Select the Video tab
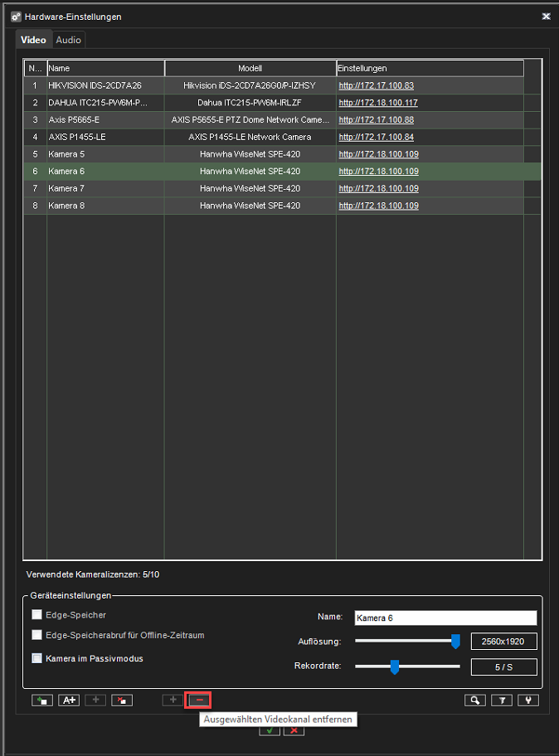The width and height of the screenshot is (559, 756). pyautogui.click(x=33, y=40)
